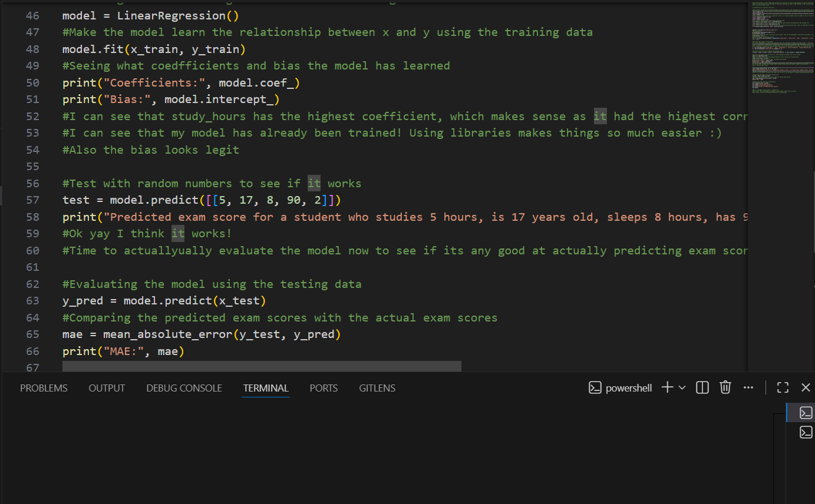Select the TERMINAL tab
Image resolution: width=815 pixels, height=504 pixels.
pos(266,388)
